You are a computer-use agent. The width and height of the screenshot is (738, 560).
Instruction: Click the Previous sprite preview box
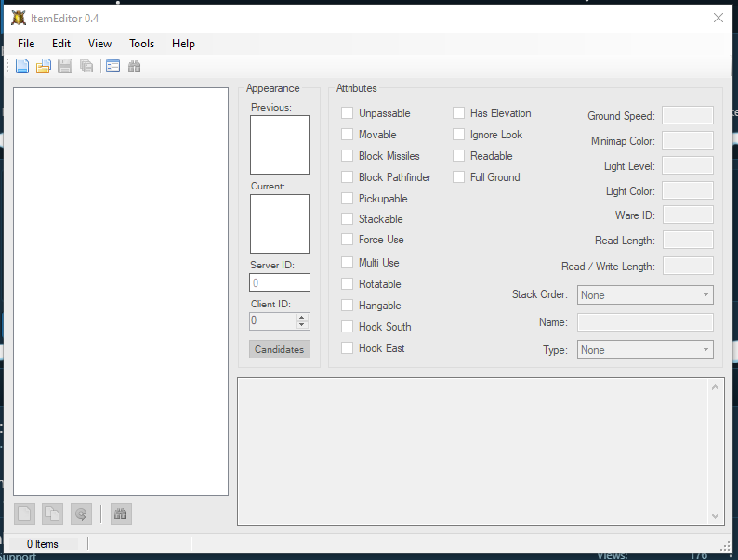280,145
